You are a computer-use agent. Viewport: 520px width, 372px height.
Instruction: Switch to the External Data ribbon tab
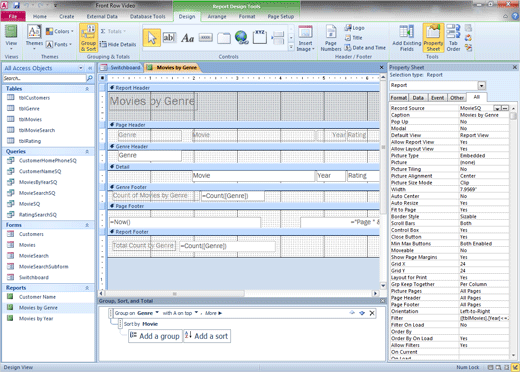pos(102,16)
